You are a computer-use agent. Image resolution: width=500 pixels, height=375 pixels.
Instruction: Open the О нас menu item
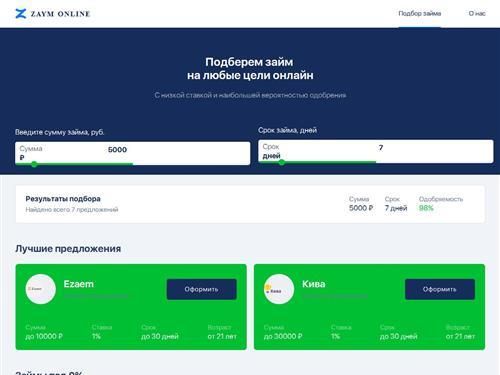coord(477,14)
